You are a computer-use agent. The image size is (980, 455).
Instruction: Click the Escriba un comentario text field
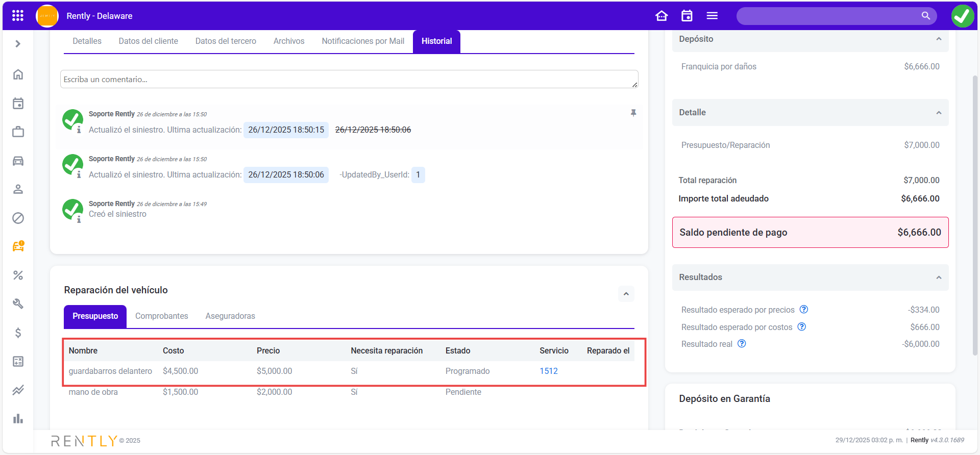[x=349, y=80]
